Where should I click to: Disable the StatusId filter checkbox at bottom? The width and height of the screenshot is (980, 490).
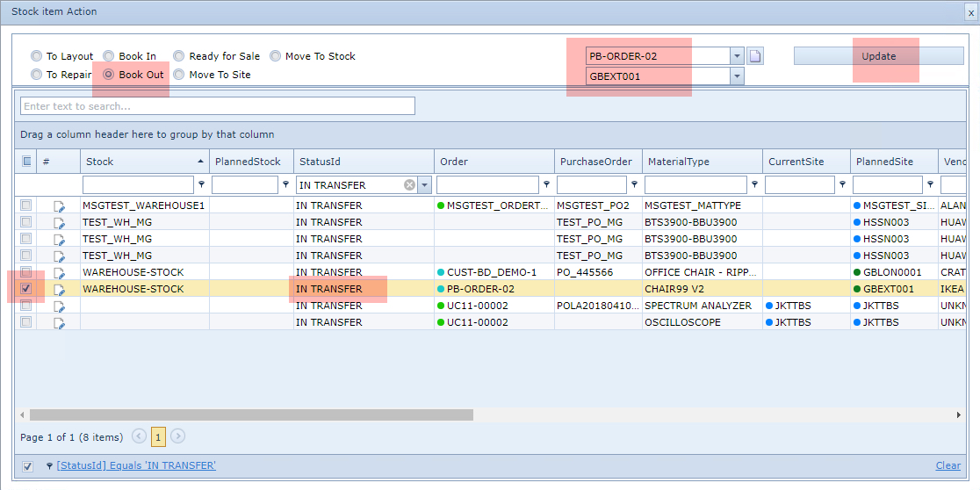tap(27, 466)
